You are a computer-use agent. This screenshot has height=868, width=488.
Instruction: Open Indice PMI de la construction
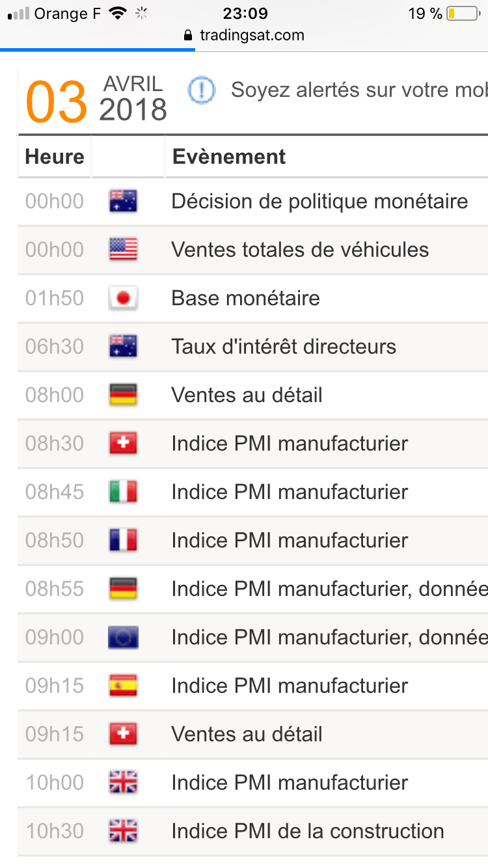coord(308,831)
